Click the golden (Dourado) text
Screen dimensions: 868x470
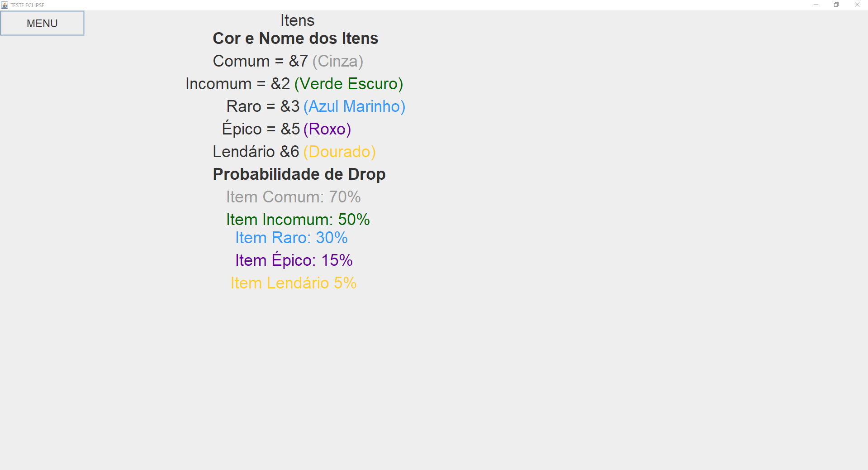[339, 152]
